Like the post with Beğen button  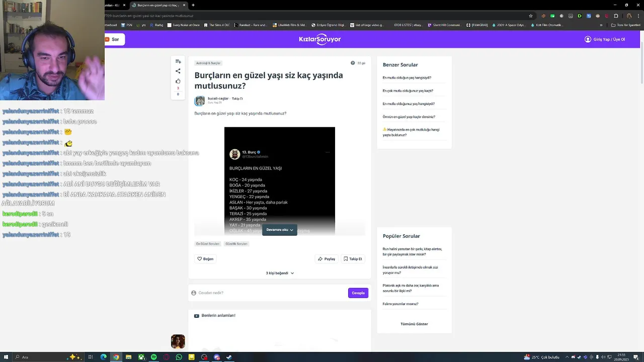click(x=205, y=259)
